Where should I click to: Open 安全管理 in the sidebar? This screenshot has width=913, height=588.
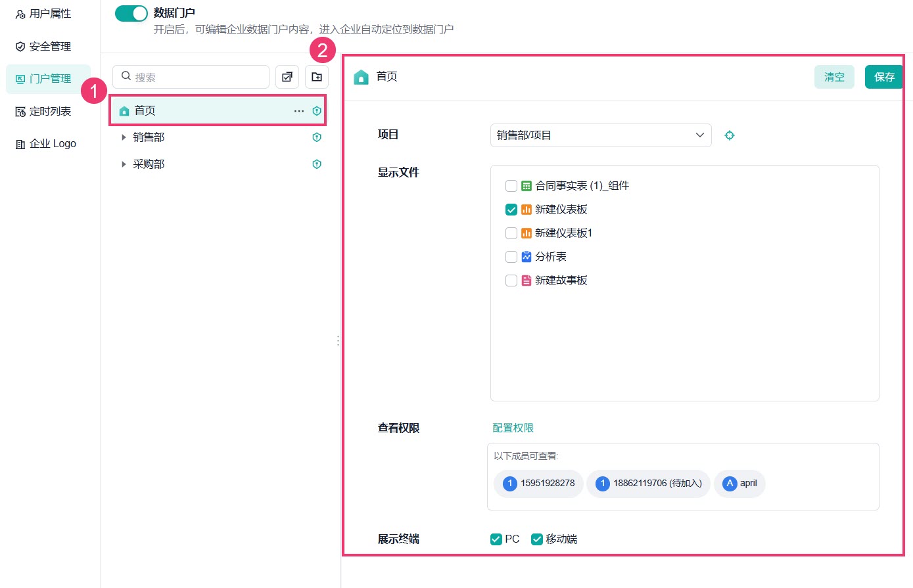43,47
